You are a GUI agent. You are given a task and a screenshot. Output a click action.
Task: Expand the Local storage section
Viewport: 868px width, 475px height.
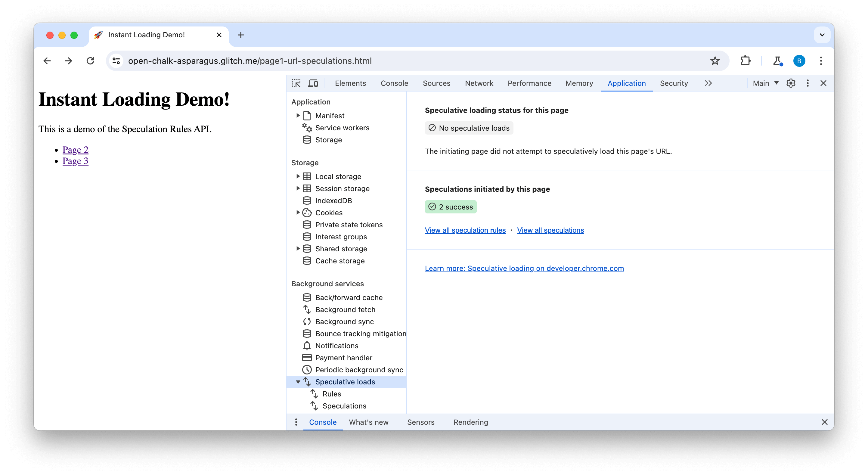point(297,176)
